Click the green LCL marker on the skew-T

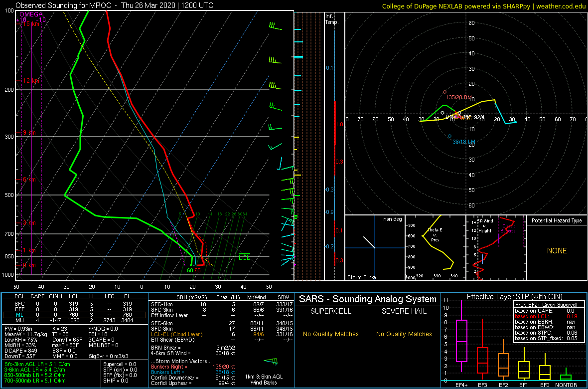[244, 256]
